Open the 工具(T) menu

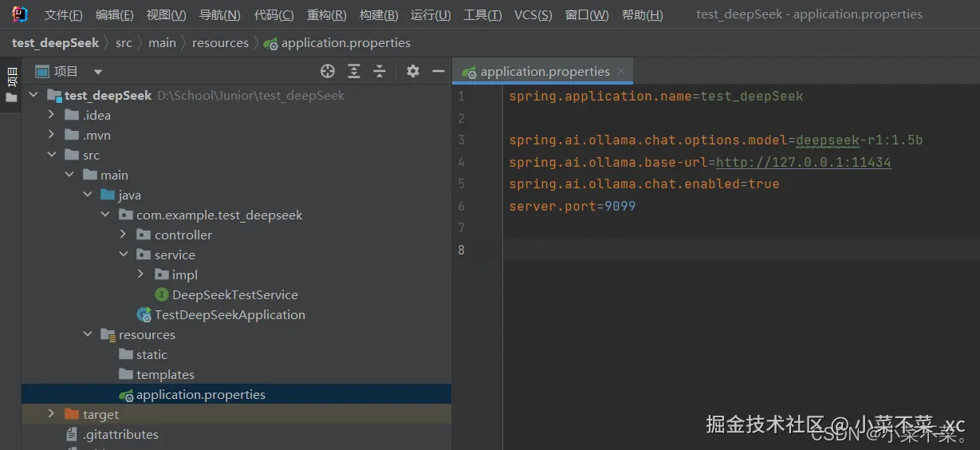click(x=482, y=15)
